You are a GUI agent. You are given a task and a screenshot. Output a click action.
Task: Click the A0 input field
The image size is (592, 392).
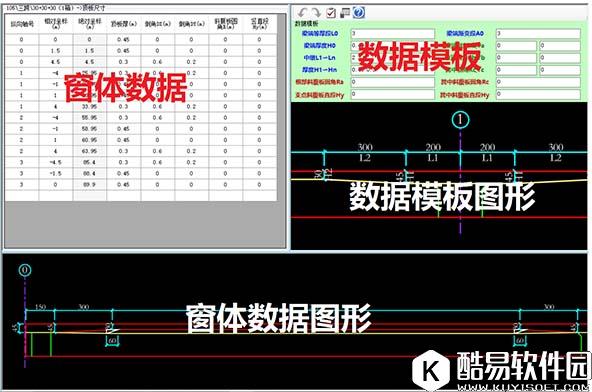[x=538, y=34]
